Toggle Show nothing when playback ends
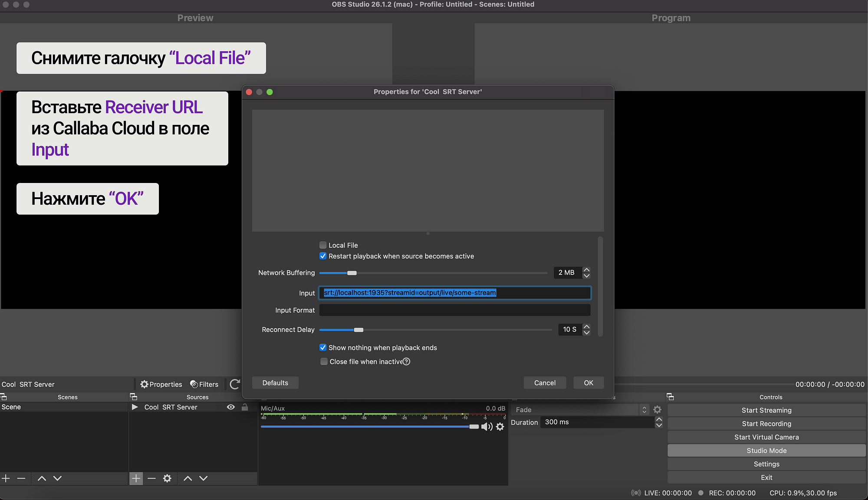Screen dimensions: 868x500 point(323,347)
